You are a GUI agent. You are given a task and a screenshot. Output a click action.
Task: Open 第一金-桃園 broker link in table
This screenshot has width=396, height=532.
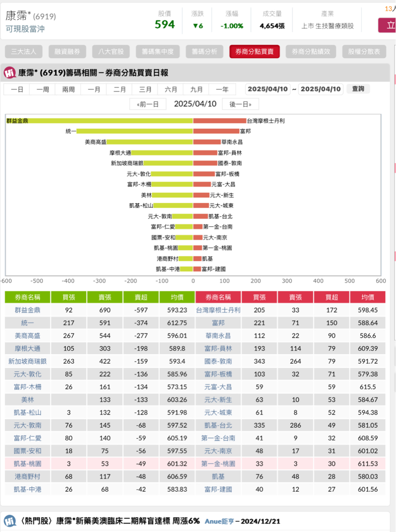218,464
